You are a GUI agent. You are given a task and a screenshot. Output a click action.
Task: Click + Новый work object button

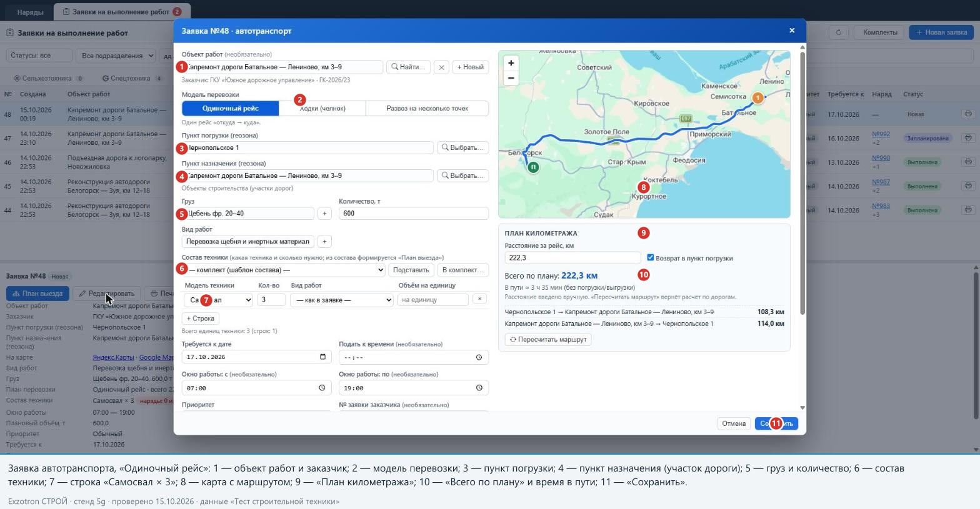(x=471, y=67)
